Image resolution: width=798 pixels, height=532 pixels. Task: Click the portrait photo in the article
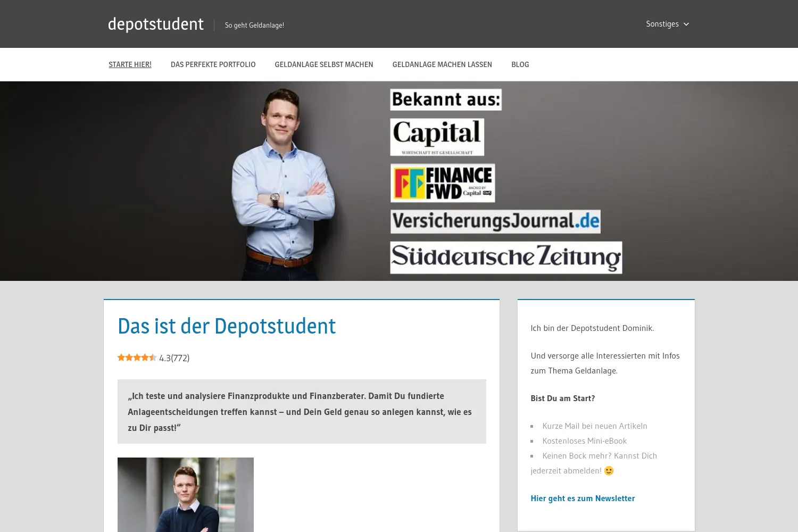point(186,495)
